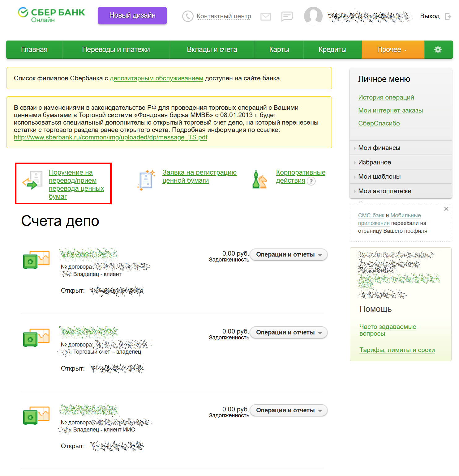Close the СМС-банк notification box
The image size is (459, 476).
pyautogui.click(x=446, y=209)
